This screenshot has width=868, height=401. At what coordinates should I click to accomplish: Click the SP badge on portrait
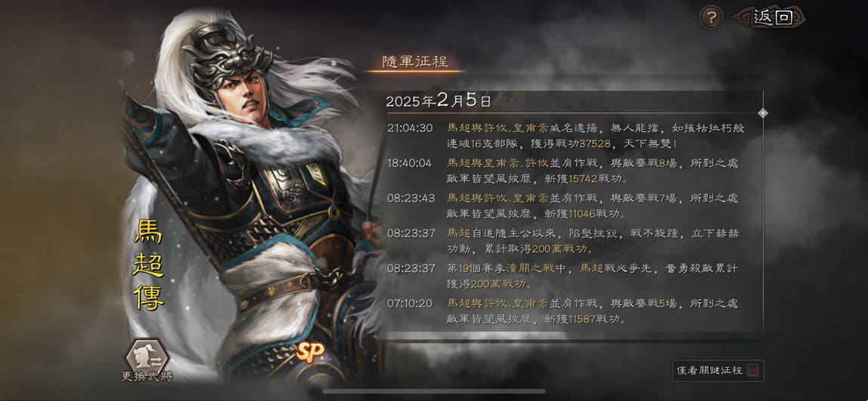[x=310, y=351]
